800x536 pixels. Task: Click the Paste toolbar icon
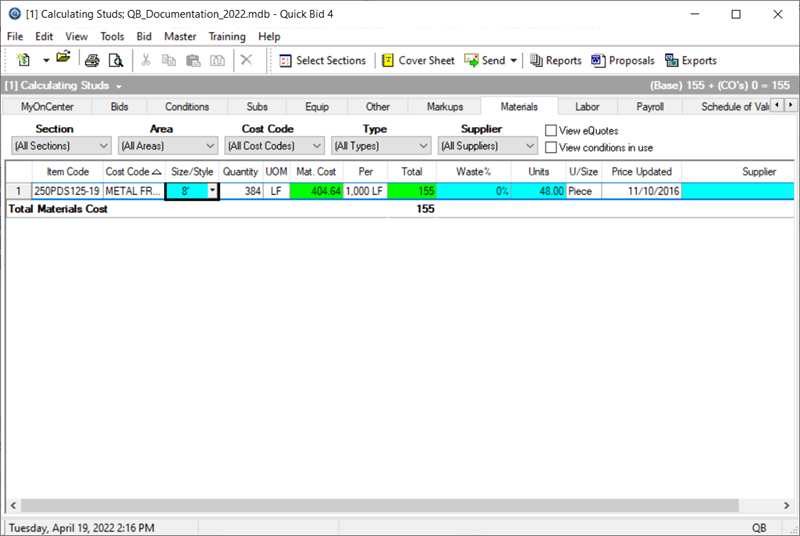click(x=193, y=61)
